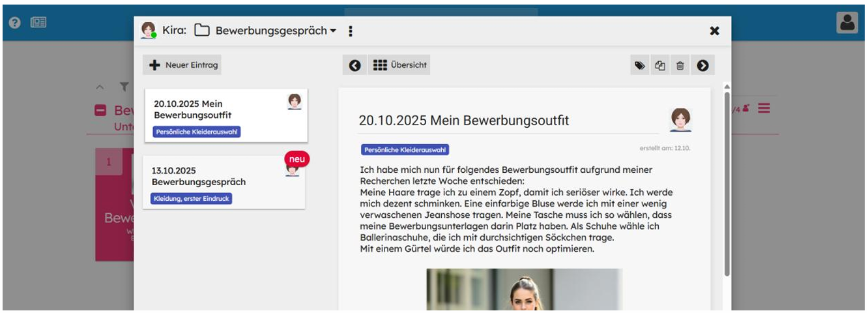Image resolution: width=868 pixels, height=313 pixels.
Task: Click the newspaper icon in top bar
Action: click(x=36, y=22)
